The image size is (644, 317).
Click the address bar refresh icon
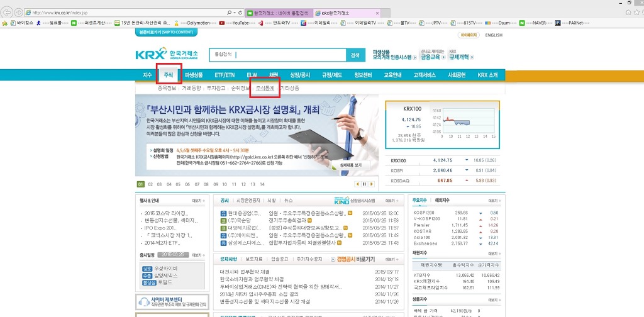[x=241, y=13]
